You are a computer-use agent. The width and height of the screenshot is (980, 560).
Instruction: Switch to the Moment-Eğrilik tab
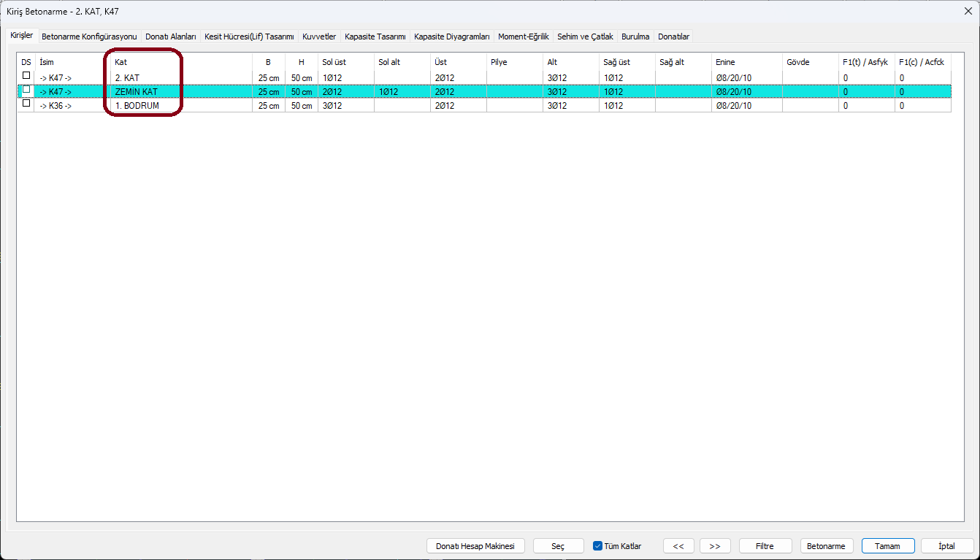pyautogui.click(x=524, y=36)
